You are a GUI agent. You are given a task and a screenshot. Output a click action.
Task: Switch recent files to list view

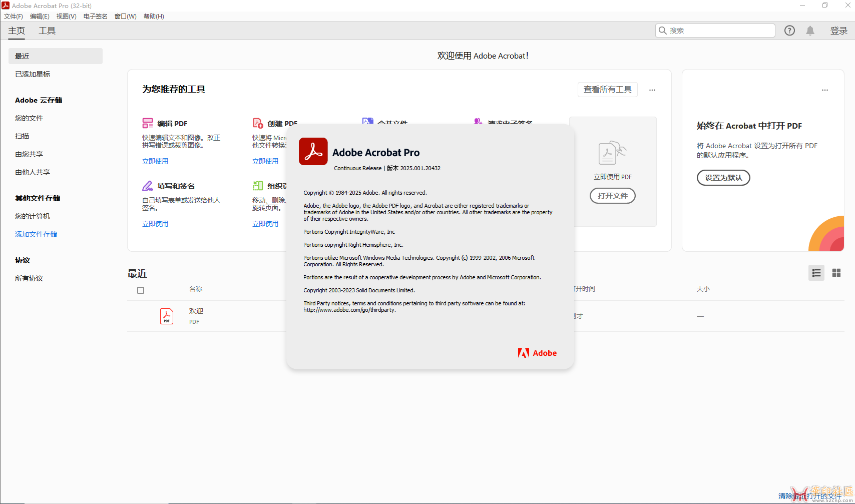coord(816,273)
